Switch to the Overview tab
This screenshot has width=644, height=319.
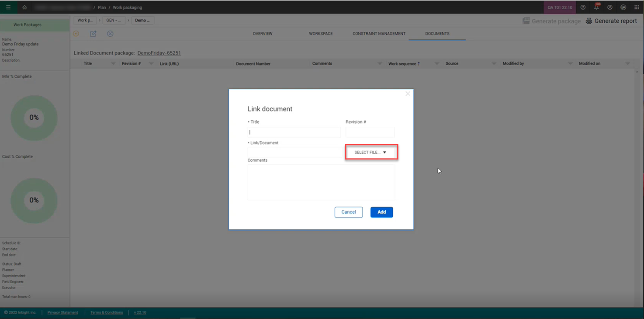[263, 34]
